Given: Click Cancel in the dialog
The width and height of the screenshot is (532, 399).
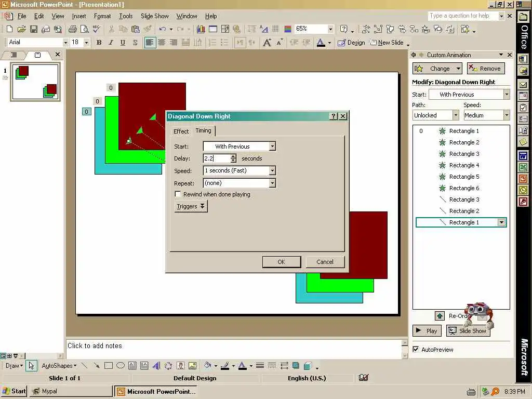Looking at the screenshot, I should [x=325, y=262].
